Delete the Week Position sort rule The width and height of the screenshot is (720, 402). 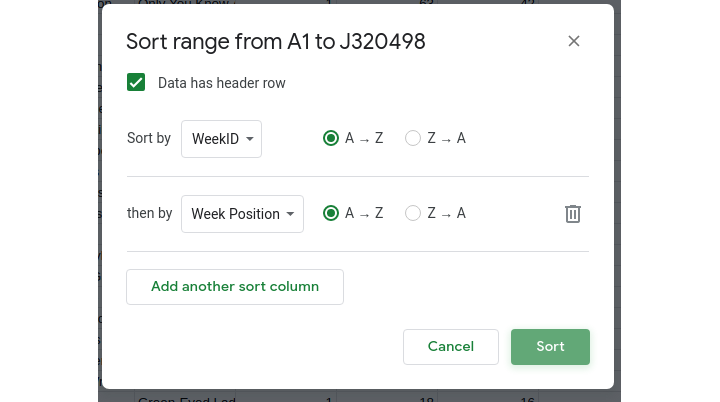(572, 213)
